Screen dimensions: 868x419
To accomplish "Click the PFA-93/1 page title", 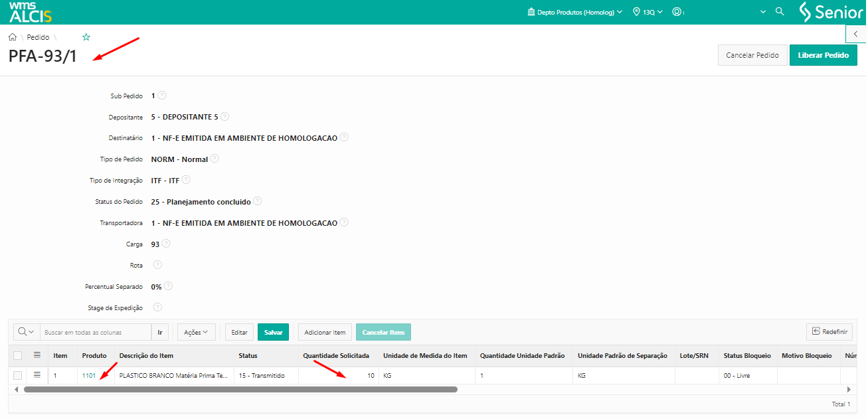I will tap(43, 56).
